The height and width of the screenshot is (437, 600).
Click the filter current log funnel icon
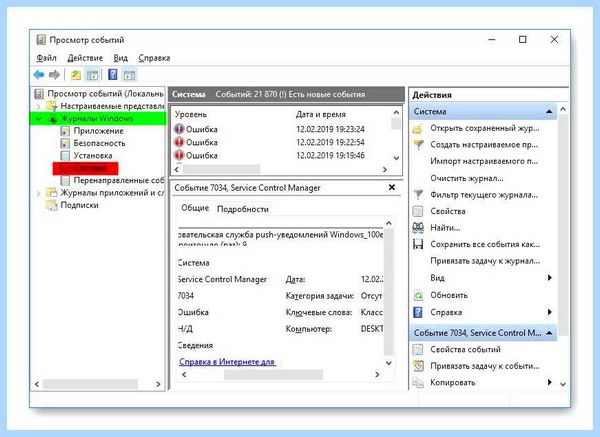click(x=418, y=195)
